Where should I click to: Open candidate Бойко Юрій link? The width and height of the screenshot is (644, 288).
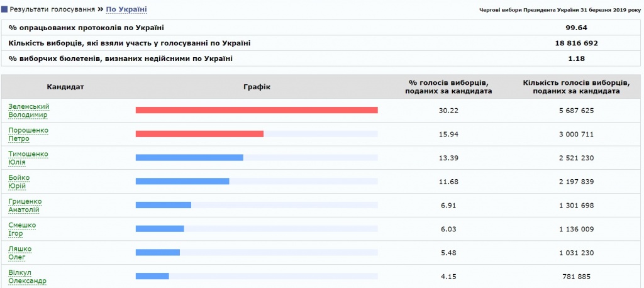click(x=19, y=182)
